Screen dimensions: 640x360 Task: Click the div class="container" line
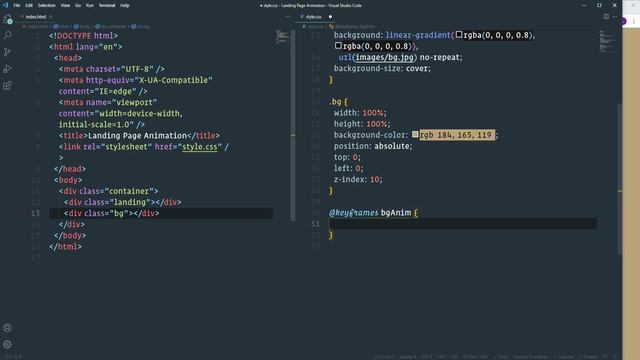pyautogui.click(x=109, y=191)
